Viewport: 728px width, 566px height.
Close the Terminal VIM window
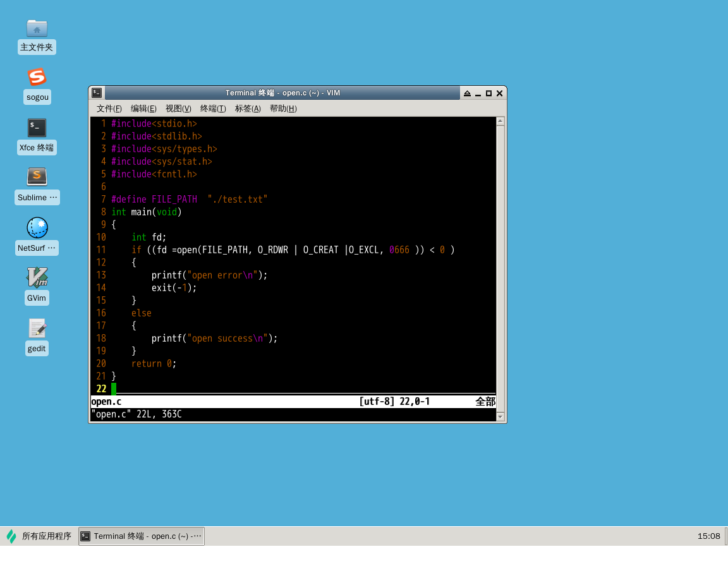coord(500,93)
